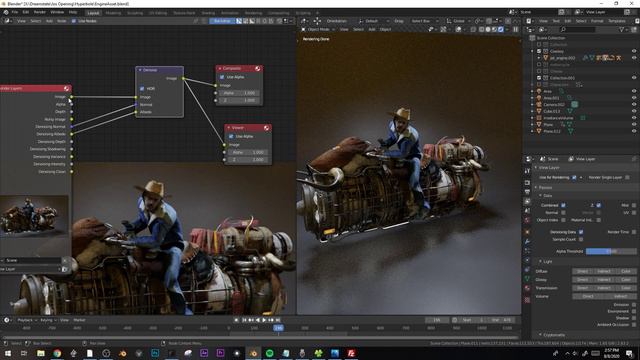Switch to the Modeling workspace tab

coord(113,13)
